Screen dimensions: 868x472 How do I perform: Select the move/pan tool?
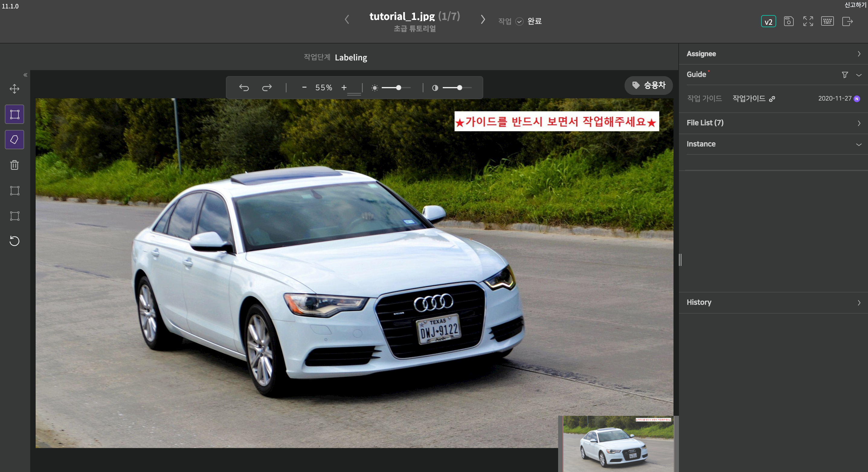[x=14, y=89]
